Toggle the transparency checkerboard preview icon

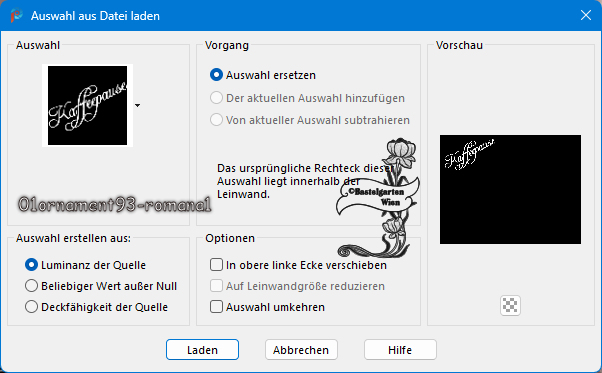pyautogui.click(x=510, y=305)
